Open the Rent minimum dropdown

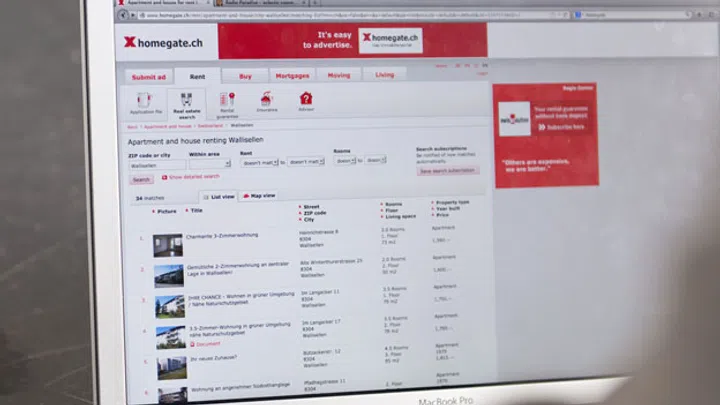point(259,163)
